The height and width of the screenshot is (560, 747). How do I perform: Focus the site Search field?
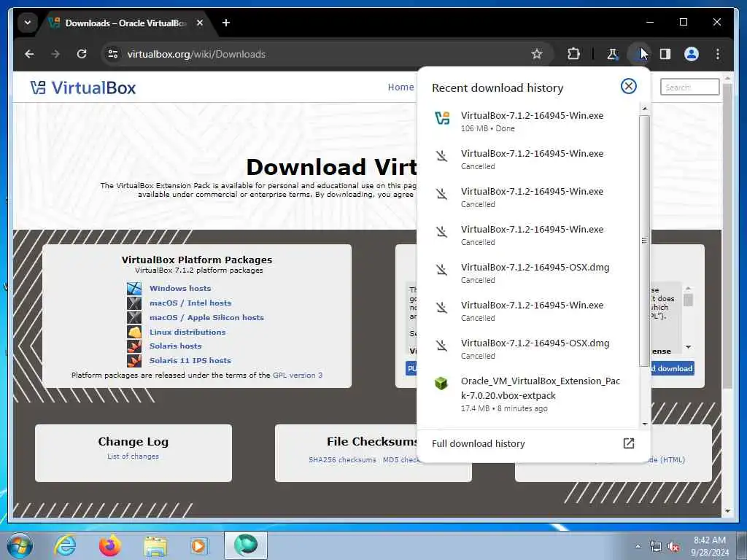coord(689,87)
